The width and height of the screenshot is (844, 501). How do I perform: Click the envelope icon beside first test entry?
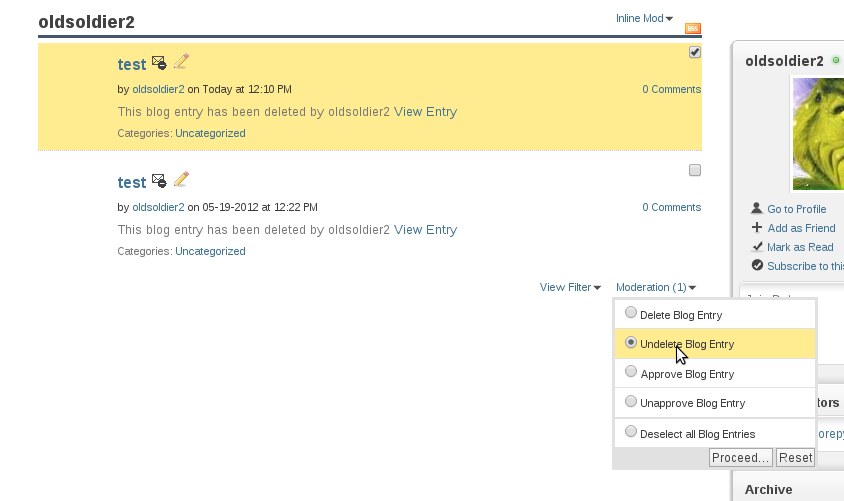(159, 64)
